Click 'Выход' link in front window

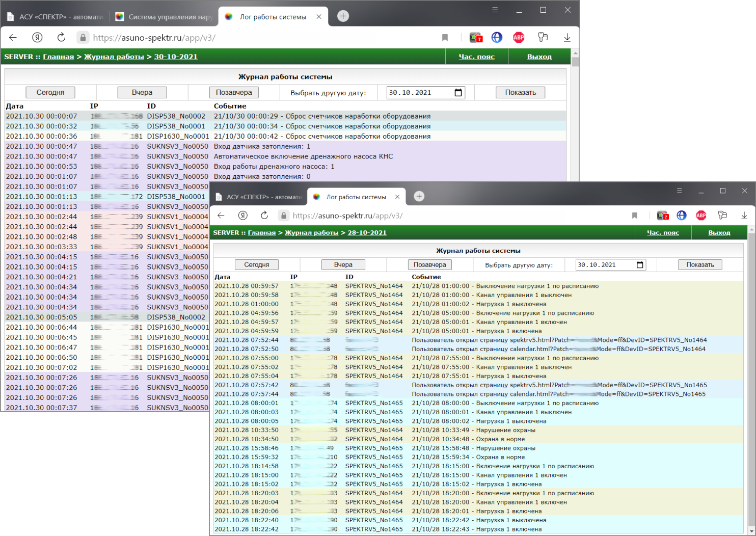(x=719, y=232)
